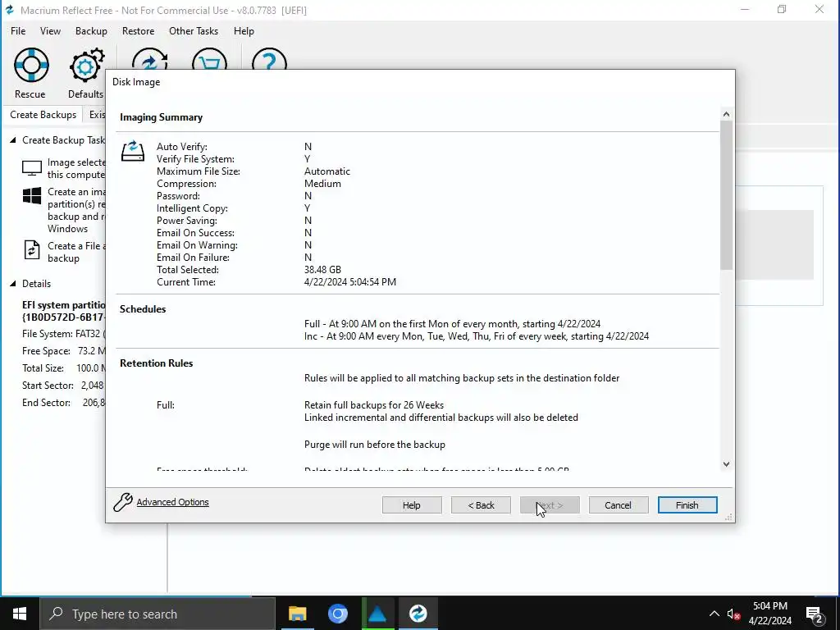This screenshot has width=840, height=630.
Task: Click the Help button in the dialog
Action: point(412,504)
